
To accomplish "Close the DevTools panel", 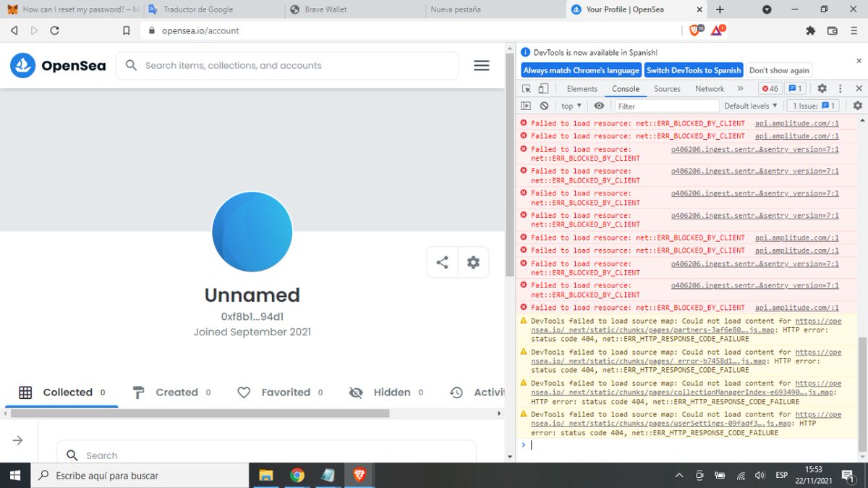I will [859, 88].
